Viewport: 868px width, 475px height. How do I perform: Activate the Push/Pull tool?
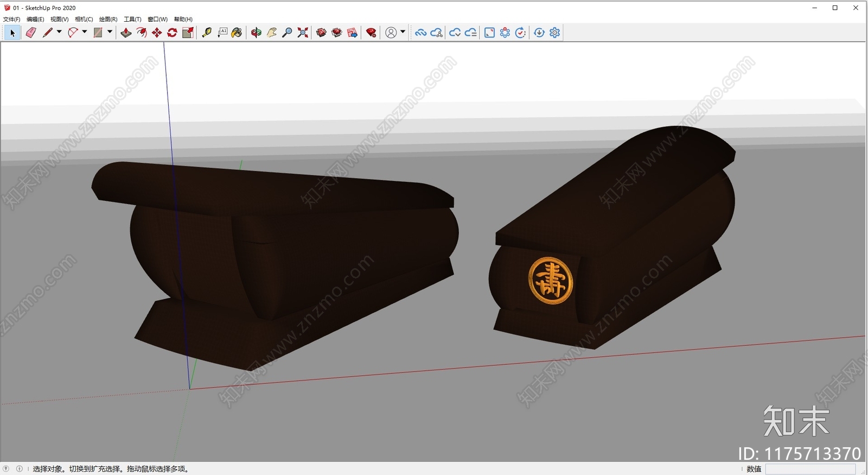pyautogui.click(x=126, y=33)
